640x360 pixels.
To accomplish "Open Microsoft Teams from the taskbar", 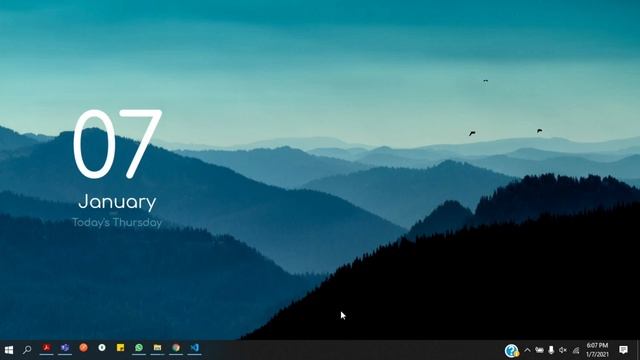I will [65, 348].
